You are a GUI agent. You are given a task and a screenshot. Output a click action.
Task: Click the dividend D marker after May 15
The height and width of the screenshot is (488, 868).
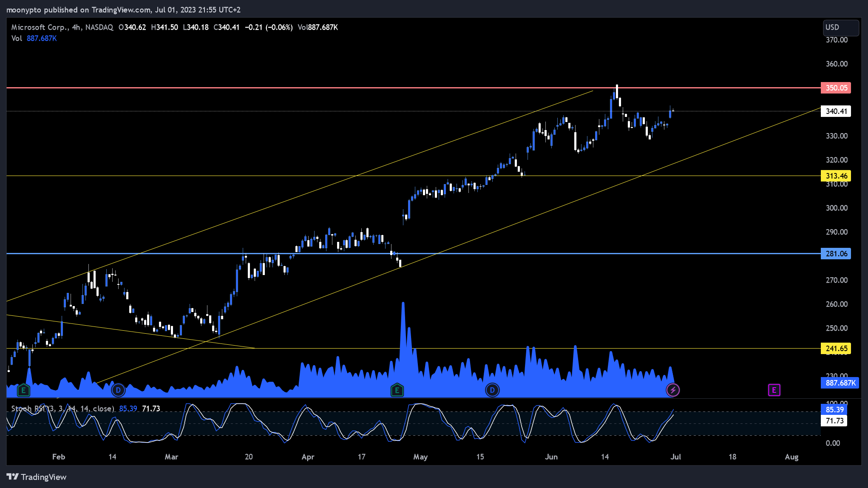pos(492,390)
